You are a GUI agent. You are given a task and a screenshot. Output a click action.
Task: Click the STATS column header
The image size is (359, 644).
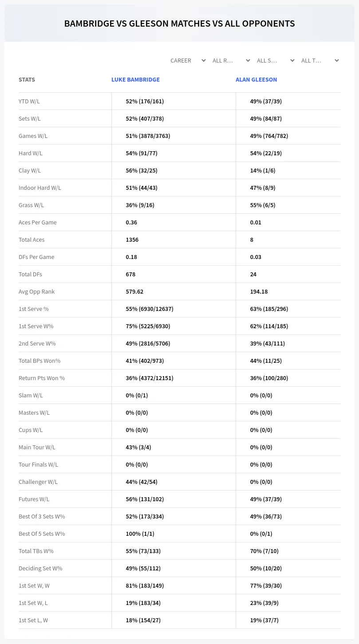click(27, 80)
